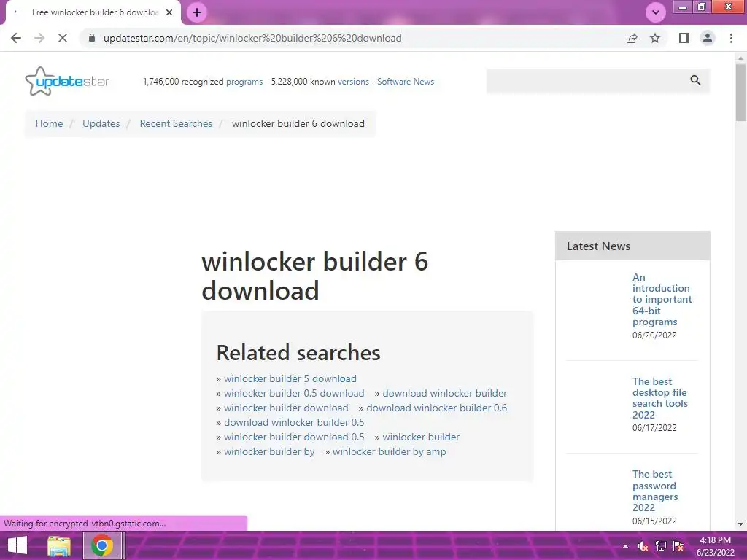Read 64-bit programs introduction article
This screenshot has height=560, width=747.
click(662, 300)
